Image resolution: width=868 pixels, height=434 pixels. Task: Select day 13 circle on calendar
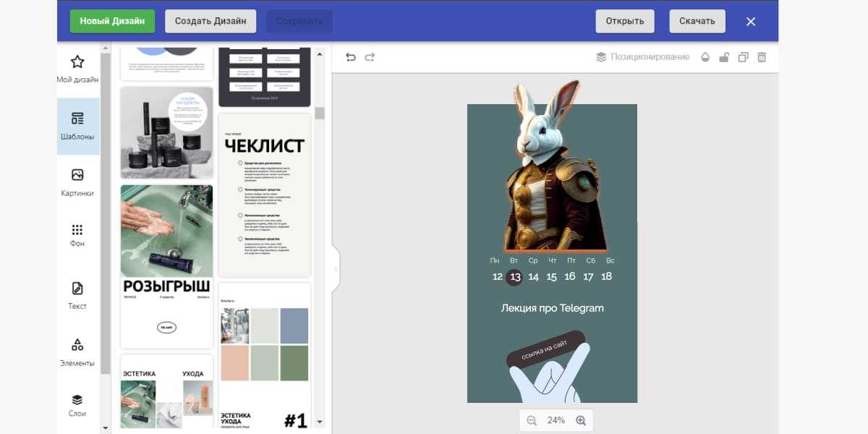click(x=515, y=277)
